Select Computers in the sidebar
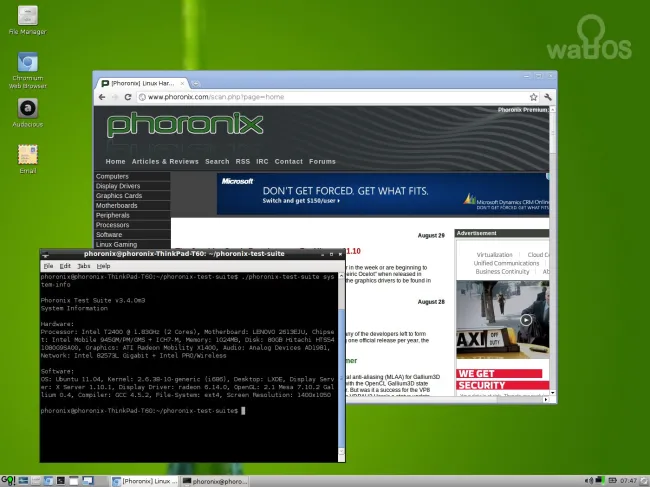The image size is (650, 487). pos(132,177)
